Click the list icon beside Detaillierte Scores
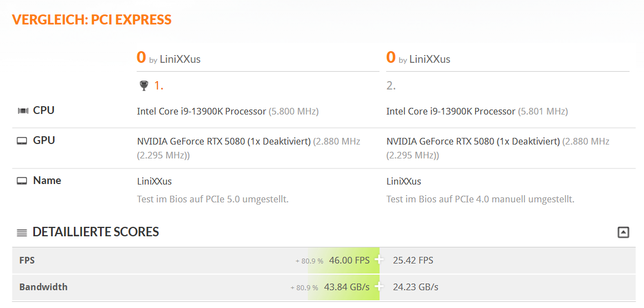The image size is (644, 308). [x=22, y=233]
